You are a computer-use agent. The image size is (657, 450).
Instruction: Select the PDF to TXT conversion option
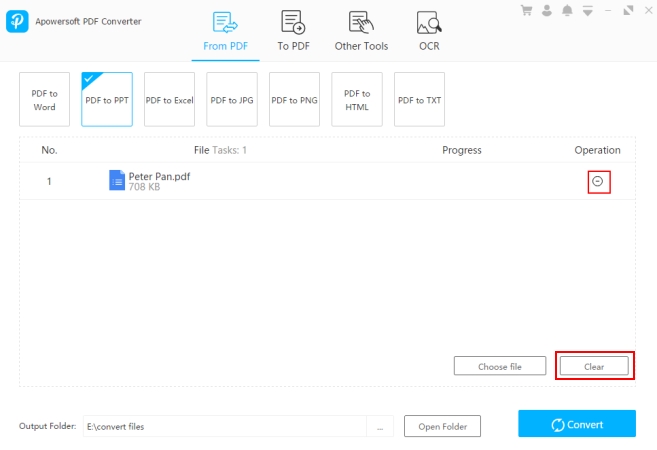click(419, 99)
